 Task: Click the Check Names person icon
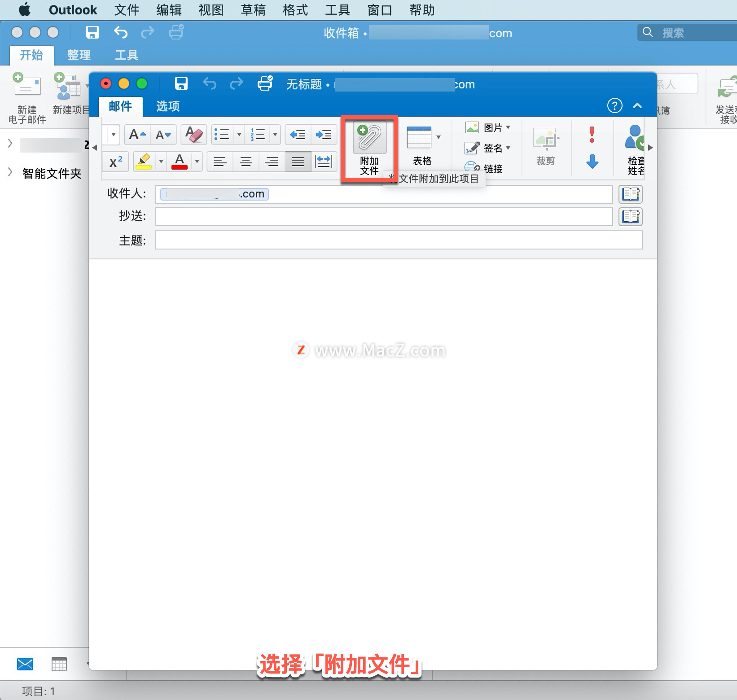click(635, 150)
